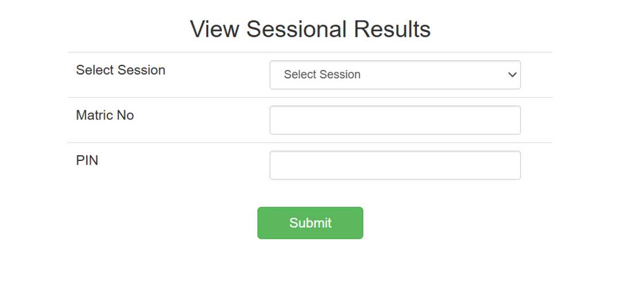Screen dimensions: 644x295
Task: Click the word 'Results' in the page title
Action: (x=392, y=29)
